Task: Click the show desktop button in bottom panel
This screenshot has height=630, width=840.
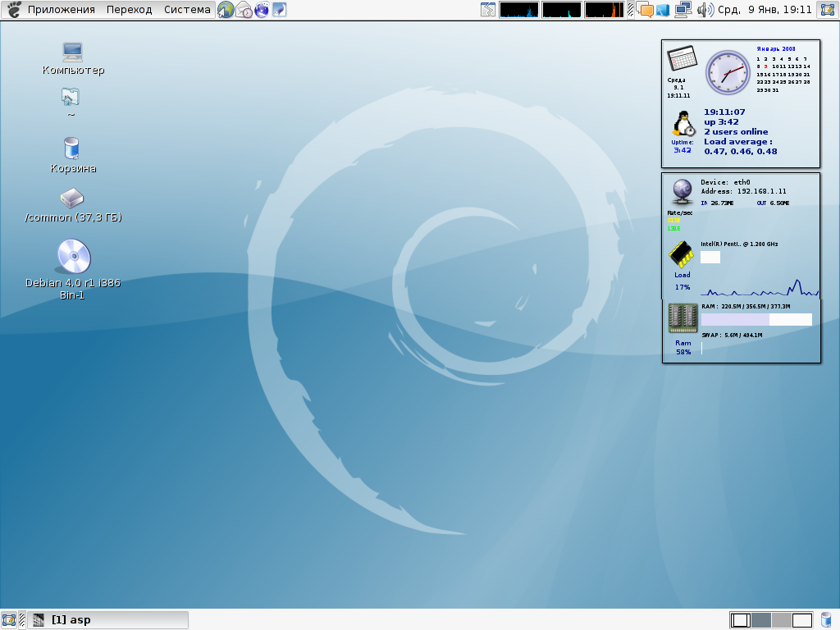Action: pyautogui.click(x=8, y=620)
